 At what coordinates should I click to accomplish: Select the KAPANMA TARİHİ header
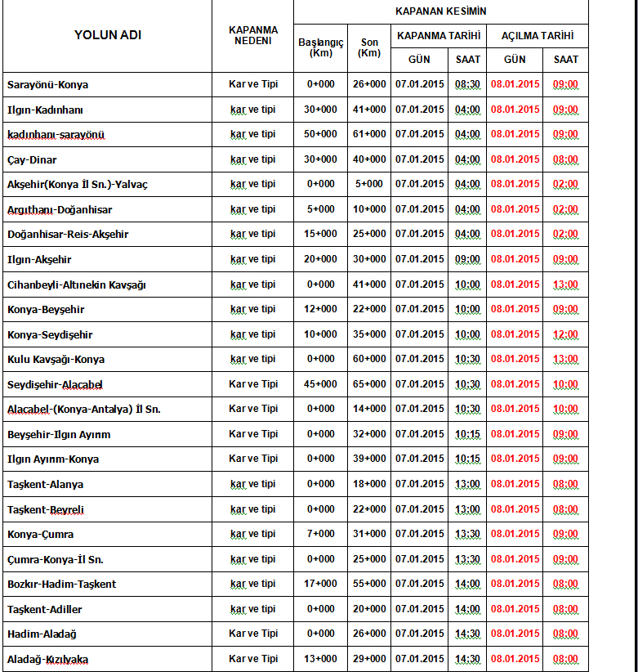pyautogui.click(x=439, y=36)
